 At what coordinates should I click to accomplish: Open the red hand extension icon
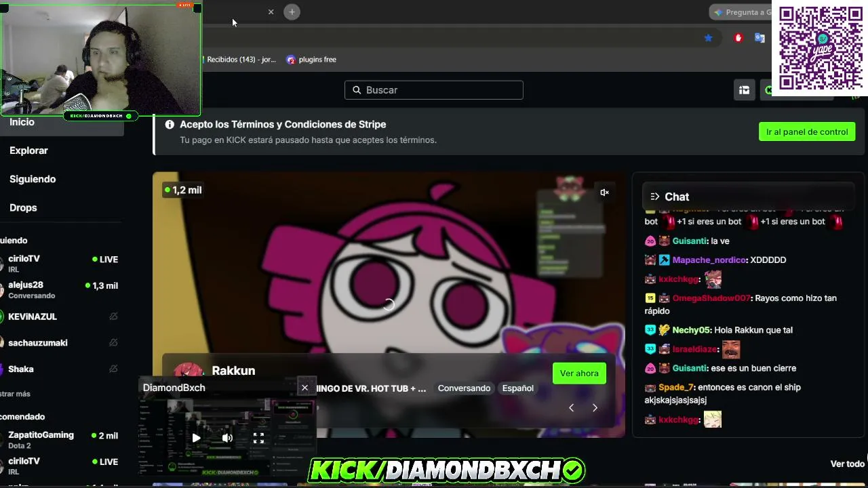click(738, 38)
